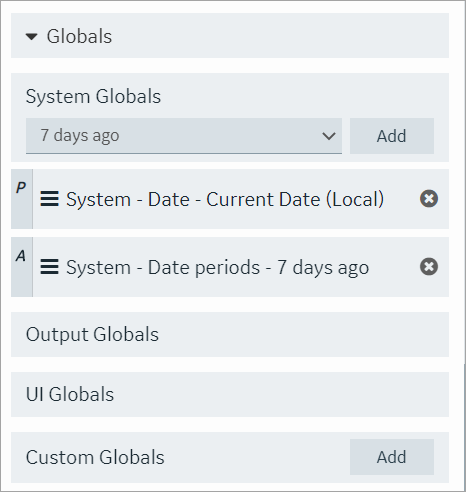Add the selected system global
The image size is (466, 492).
point(392,136)
